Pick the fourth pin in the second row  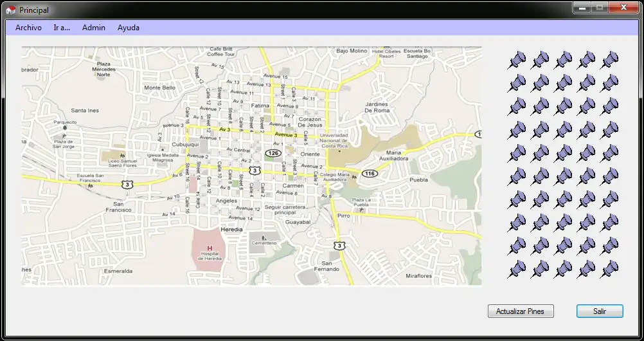[x=586, y=83]
